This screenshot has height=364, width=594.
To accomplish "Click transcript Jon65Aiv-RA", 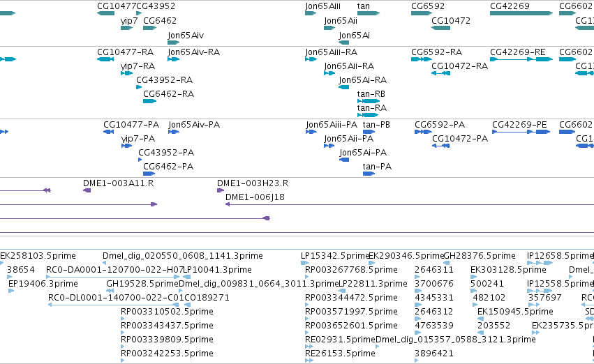I will 193,52.
